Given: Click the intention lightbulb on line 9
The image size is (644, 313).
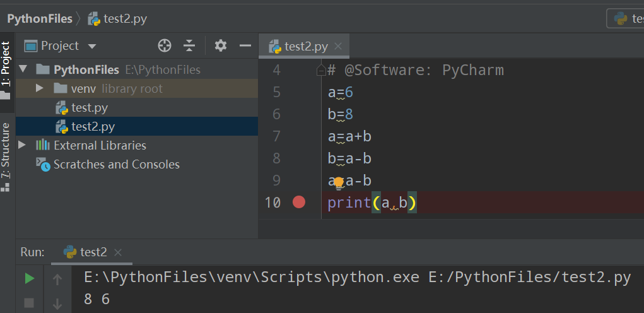Looking at the screenshot, I should (339, 182).
